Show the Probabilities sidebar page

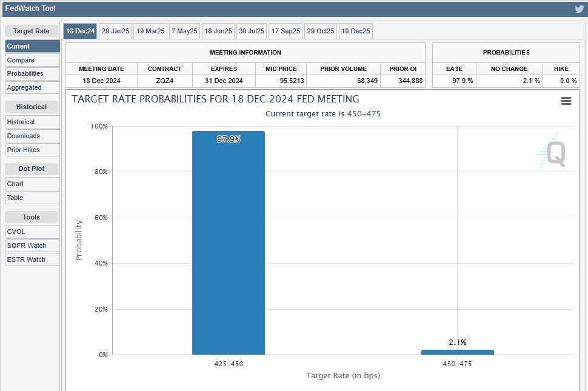point(32,73)
